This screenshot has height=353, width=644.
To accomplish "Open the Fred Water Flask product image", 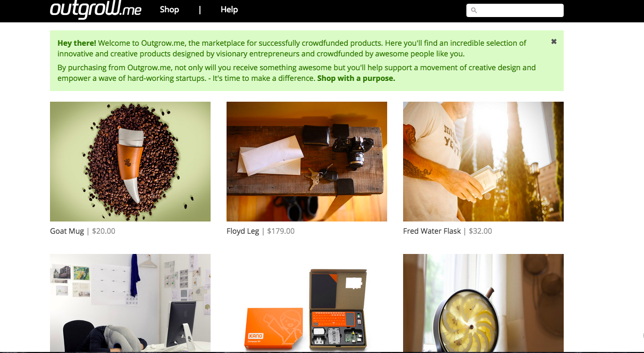I will pos(483,161).
